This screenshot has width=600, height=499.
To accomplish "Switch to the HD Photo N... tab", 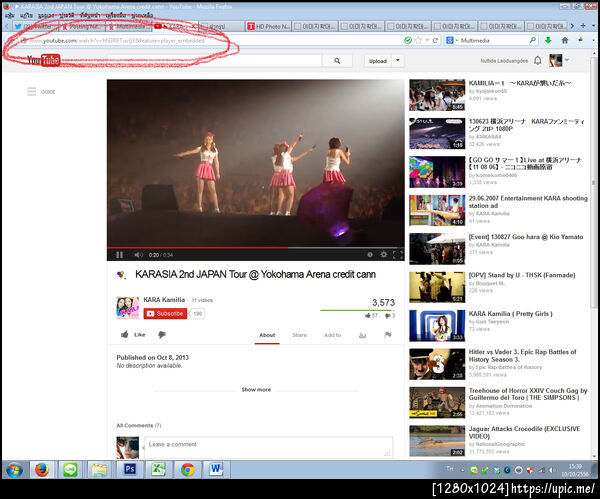I will click(x=269, y=26).
